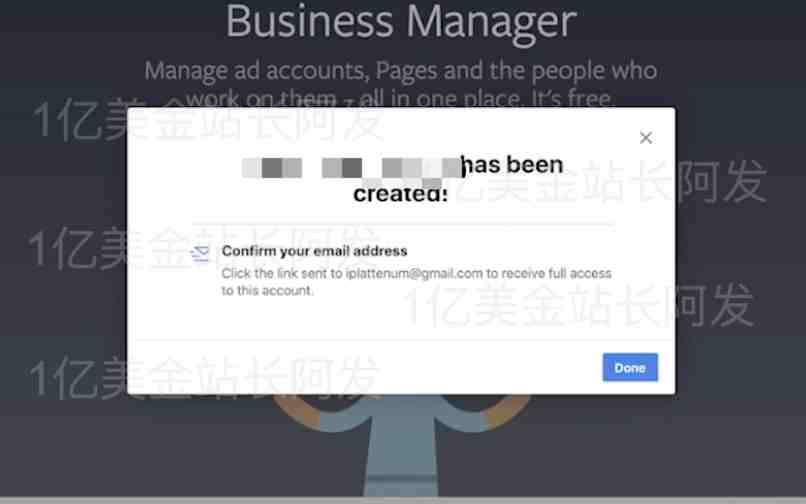
Task: Click the top-left Chinese watermark text
Action: (x=208, y=120)
